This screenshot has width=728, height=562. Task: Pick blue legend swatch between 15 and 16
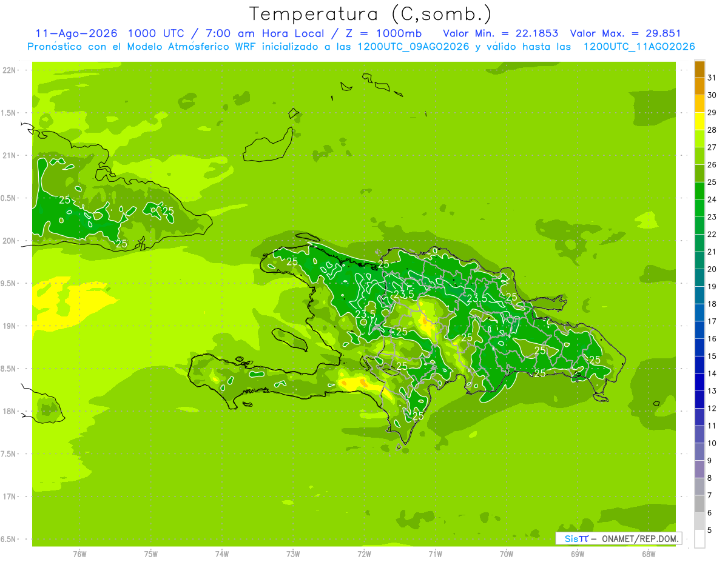click(699, 348)
